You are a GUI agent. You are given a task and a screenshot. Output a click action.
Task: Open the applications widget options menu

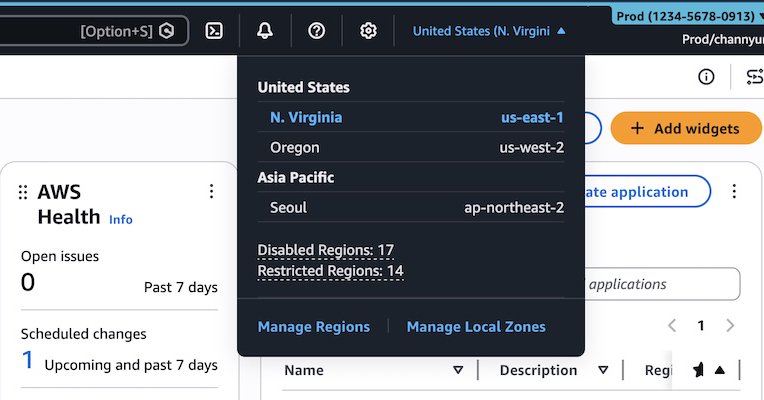click(734, 191)
